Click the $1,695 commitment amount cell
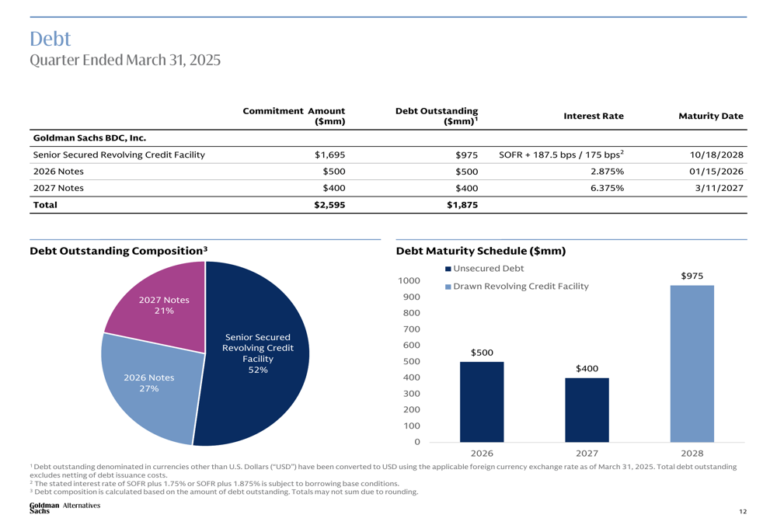Screen dimensions: 777x532 (329, 155)
